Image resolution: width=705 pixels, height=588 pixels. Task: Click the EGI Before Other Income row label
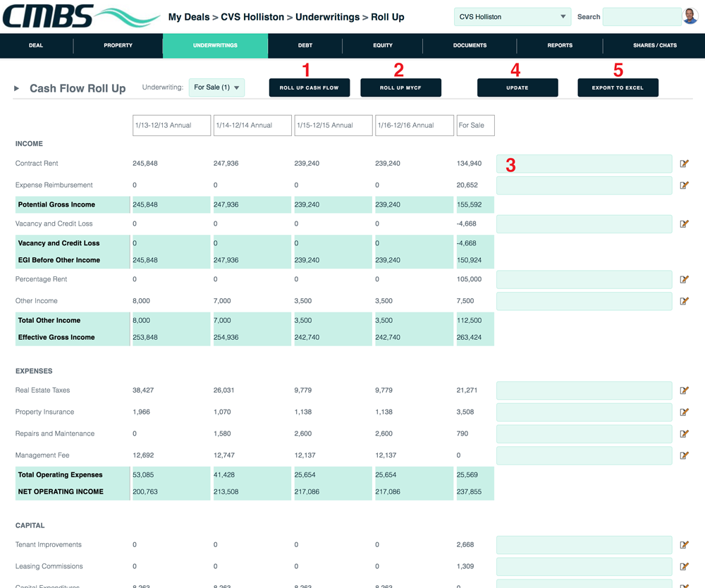pyautogui.click(x=59, y=260)
